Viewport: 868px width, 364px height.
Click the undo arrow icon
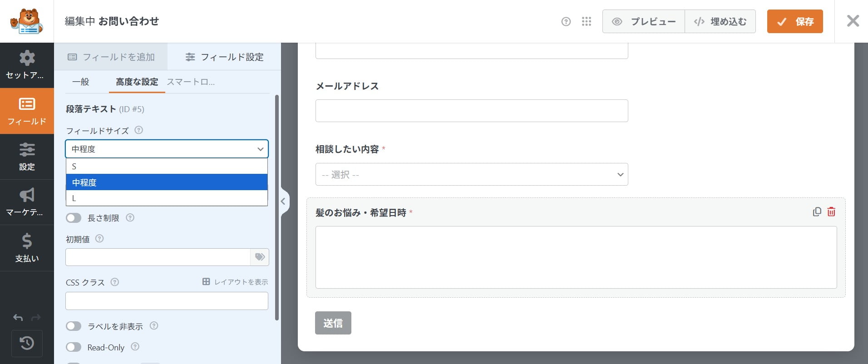pos(18,318)
